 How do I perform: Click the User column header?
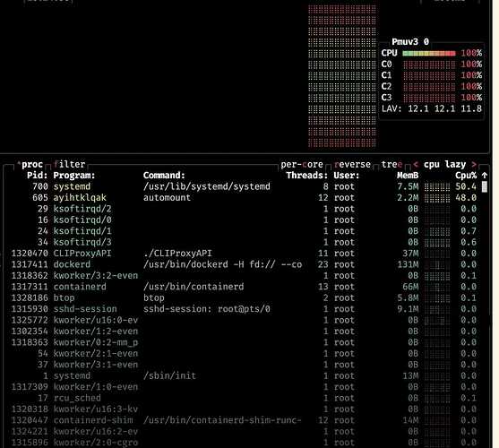346,176
